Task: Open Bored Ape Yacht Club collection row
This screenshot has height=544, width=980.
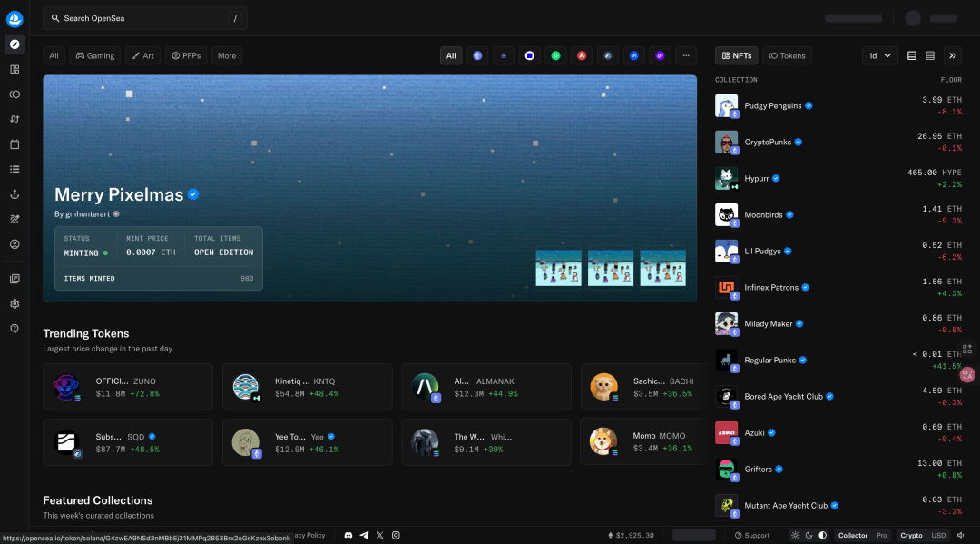Action: click(838, 397)
